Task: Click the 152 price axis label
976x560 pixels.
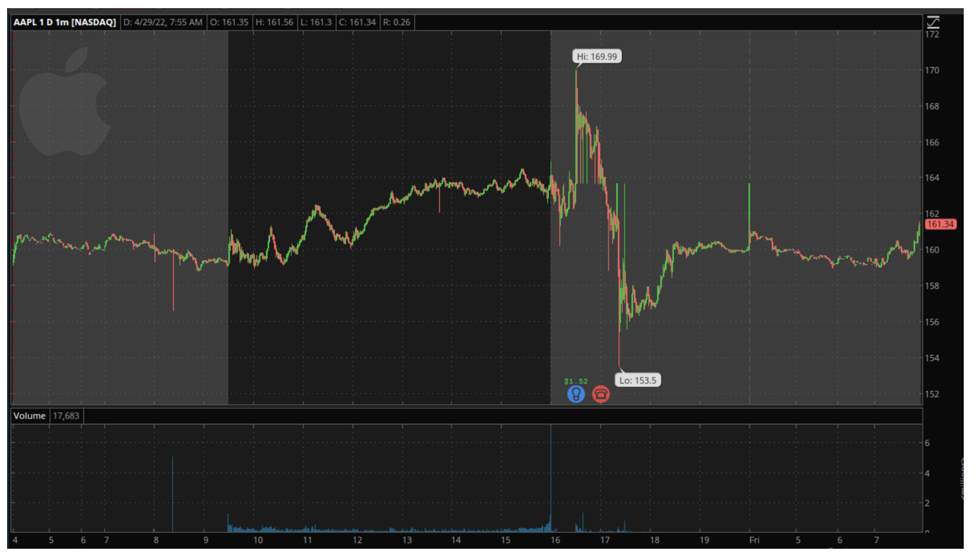Action: [x=932, y=394]
